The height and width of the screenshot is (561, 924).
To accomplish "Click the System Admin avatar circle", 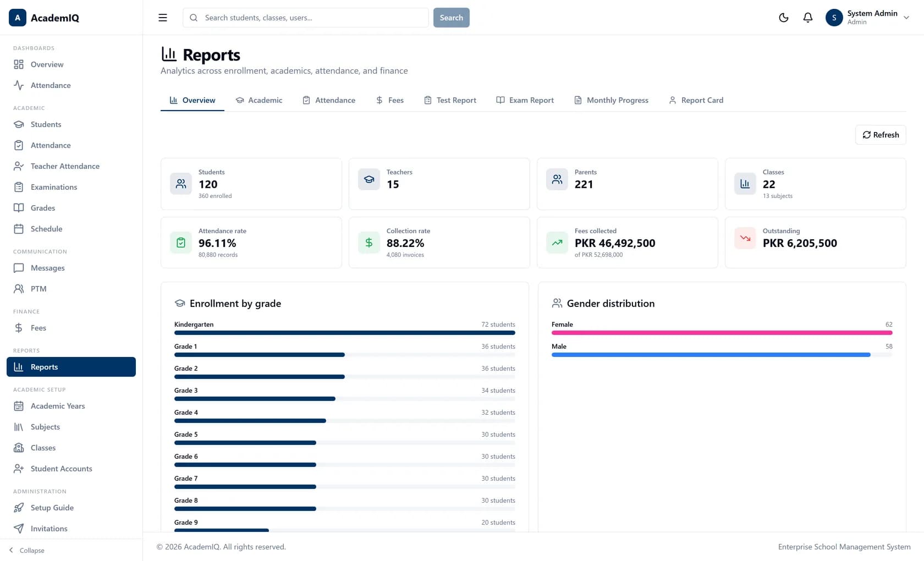I will tap(834, 18).
